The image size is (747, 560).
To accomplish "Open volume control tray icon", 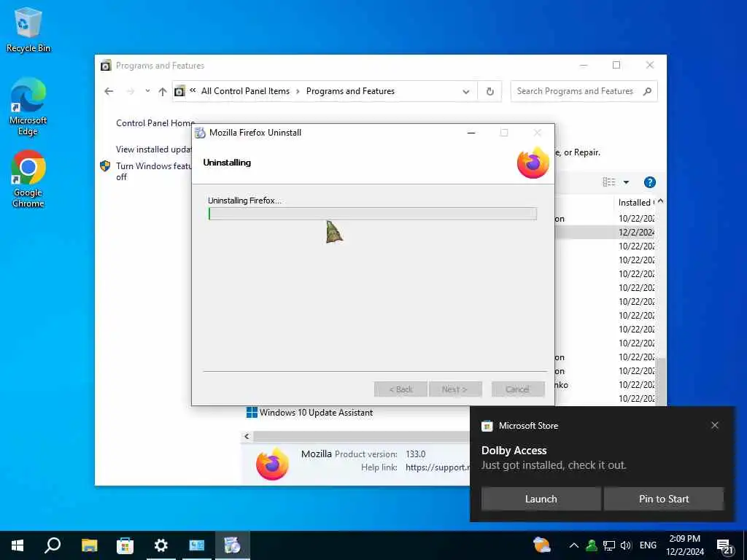I will click(626, 545).
